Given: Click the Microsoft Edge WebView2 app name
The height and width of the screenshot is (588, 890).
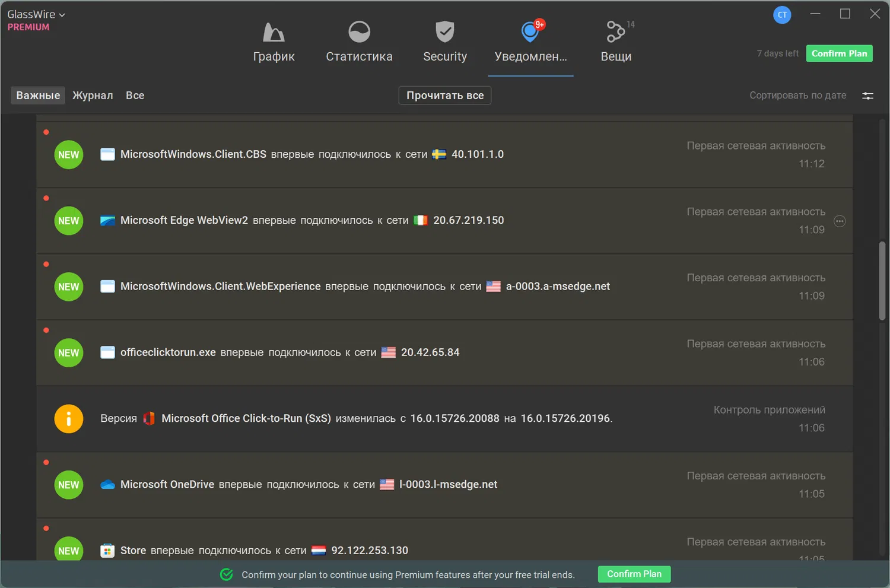Looking at the screenshot, I should point(184,220).
